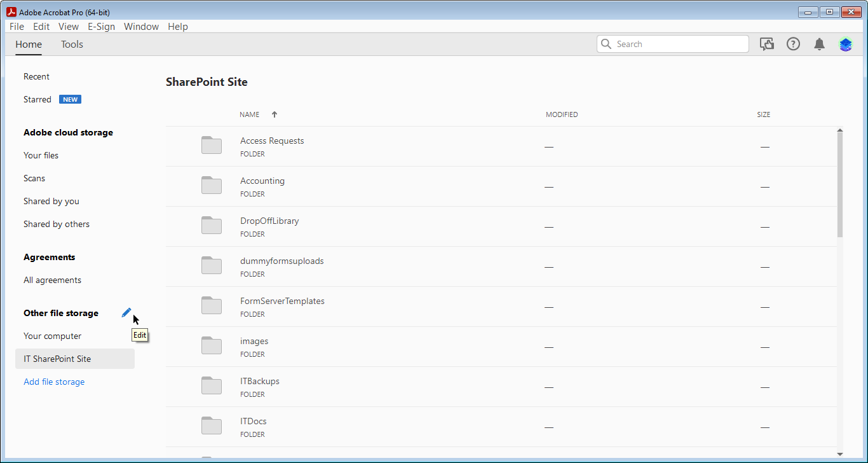
Task: Click the scrollbar up arrow
Action: coord(840,130)
